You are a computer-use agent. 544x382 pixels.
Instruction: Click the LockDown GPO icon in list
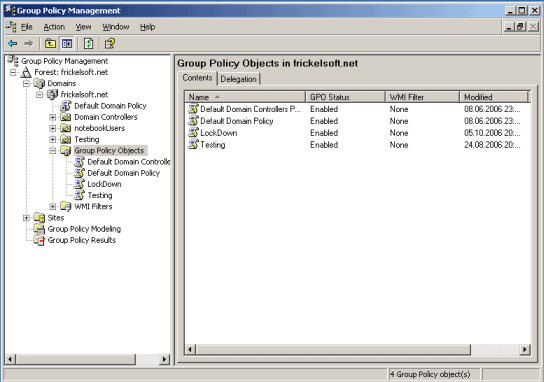pyautogui.click(x=193, y=133)
